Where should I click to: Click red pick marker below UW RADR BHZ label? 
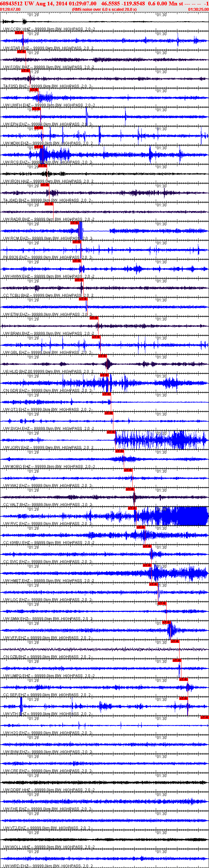pos(74,223)
